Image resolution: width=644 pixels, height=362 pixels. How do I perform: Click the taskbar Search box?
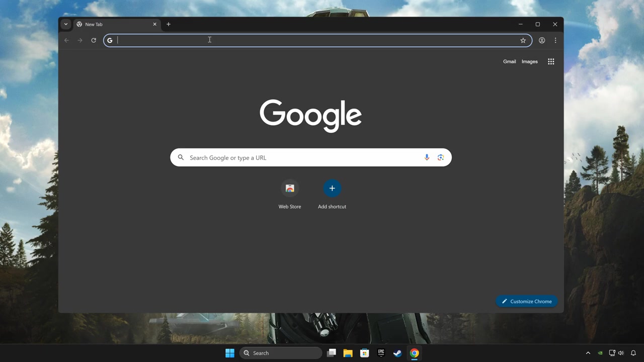pyautogui.click(x=281, y=353)
